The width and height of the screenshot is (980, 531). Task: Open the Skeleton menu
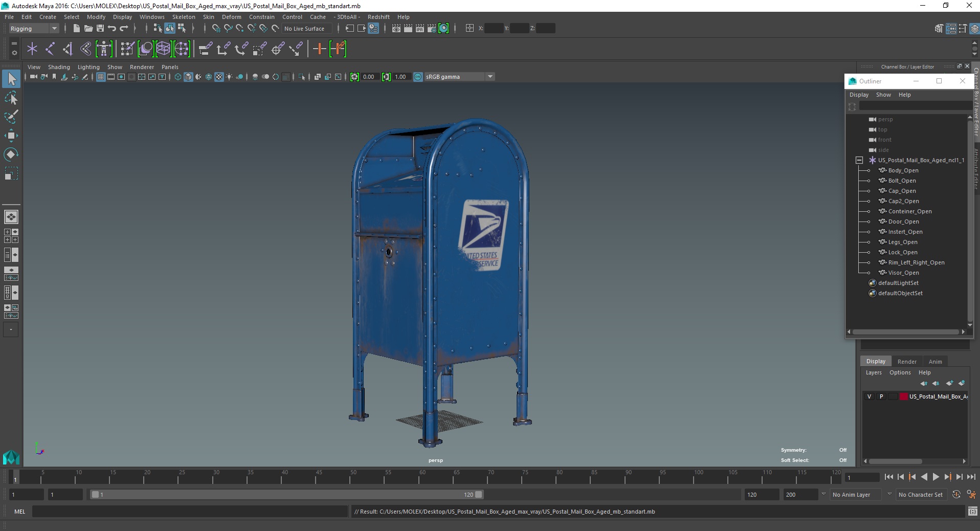[184, 17]
